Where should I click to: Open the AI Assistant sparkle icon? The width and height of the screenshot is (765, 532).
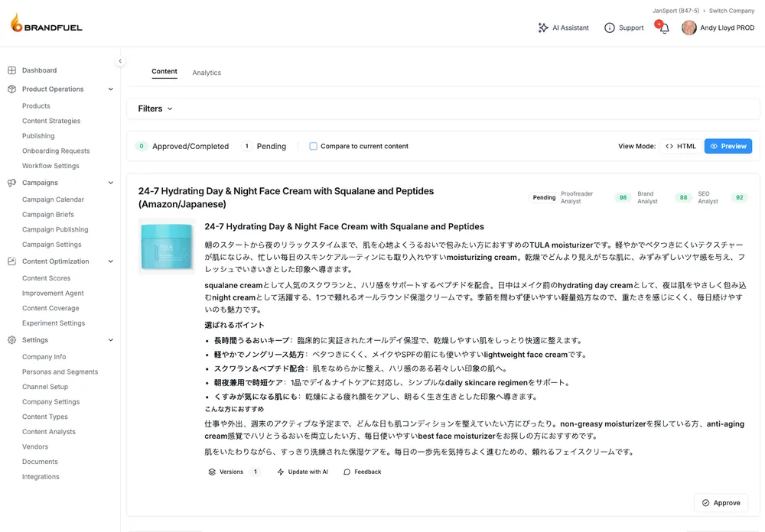click(x=543, y=28)
